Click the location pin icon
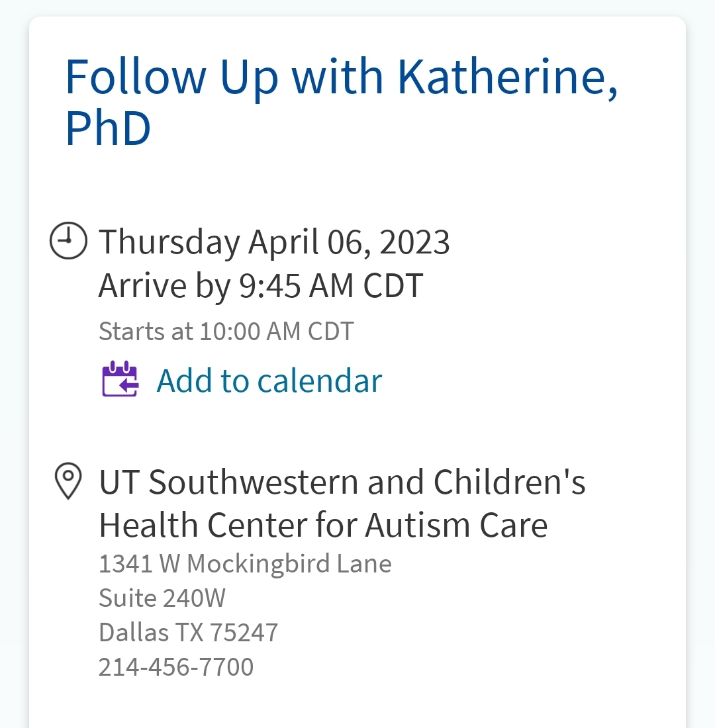Viewport: 715px width, 728px height. (x=68, y=481)
